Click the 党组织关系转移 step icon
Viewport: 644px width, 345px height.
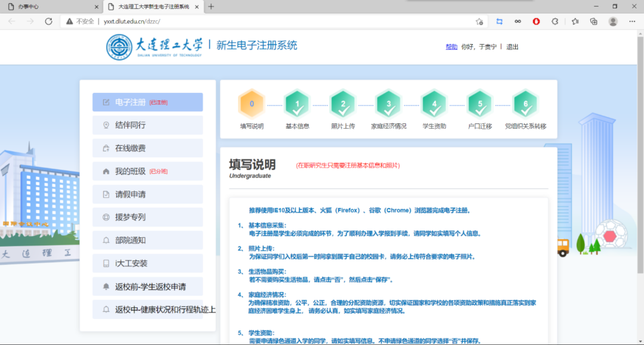click(x=525, y=104)
